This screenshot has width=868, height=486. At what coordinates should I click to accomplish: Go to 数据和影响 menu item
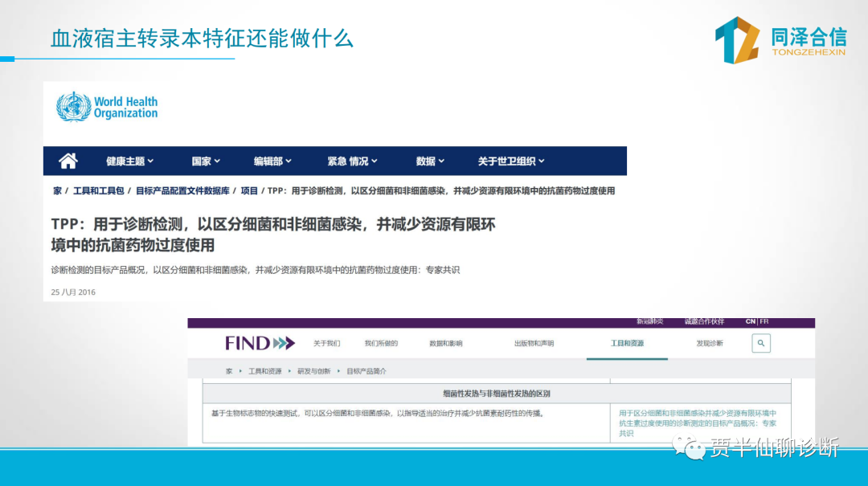[x=446, y=343]
